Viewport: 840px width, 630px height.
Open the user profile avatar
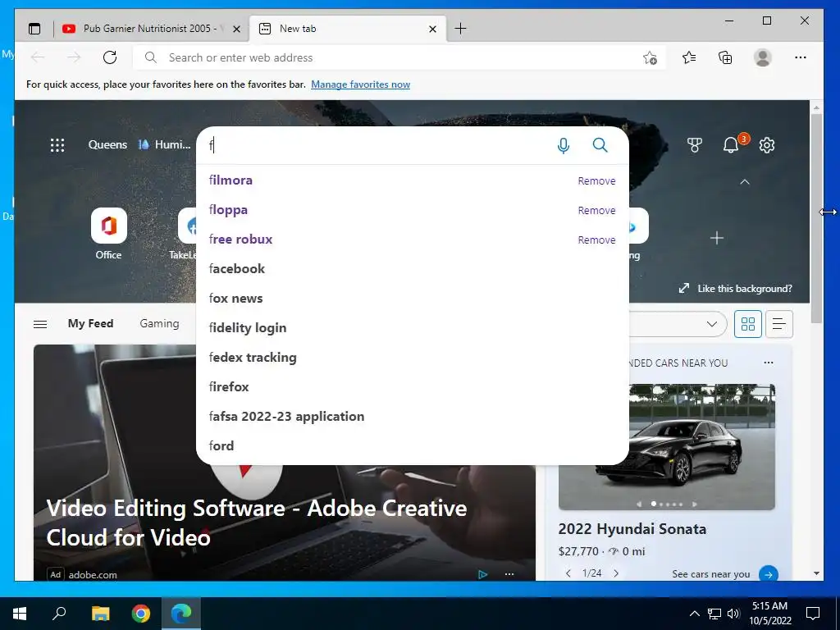pyautogui.click(x=762, y=57)
